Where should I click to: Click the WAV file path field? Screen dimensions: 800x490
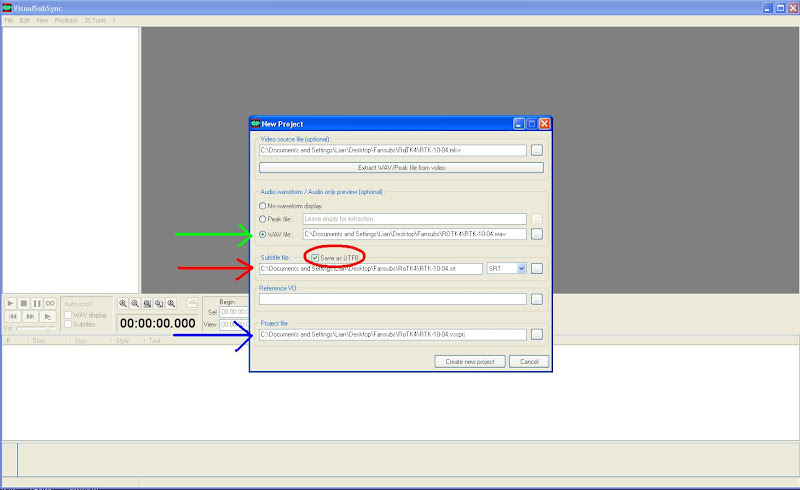point(414,234)
